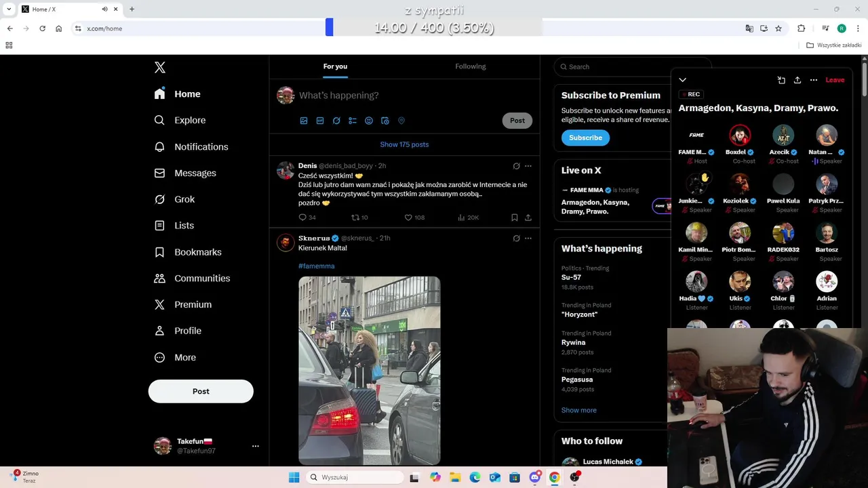The image size is (868, 488).
Task: Add a poll to the post
Action: [353, 121]
